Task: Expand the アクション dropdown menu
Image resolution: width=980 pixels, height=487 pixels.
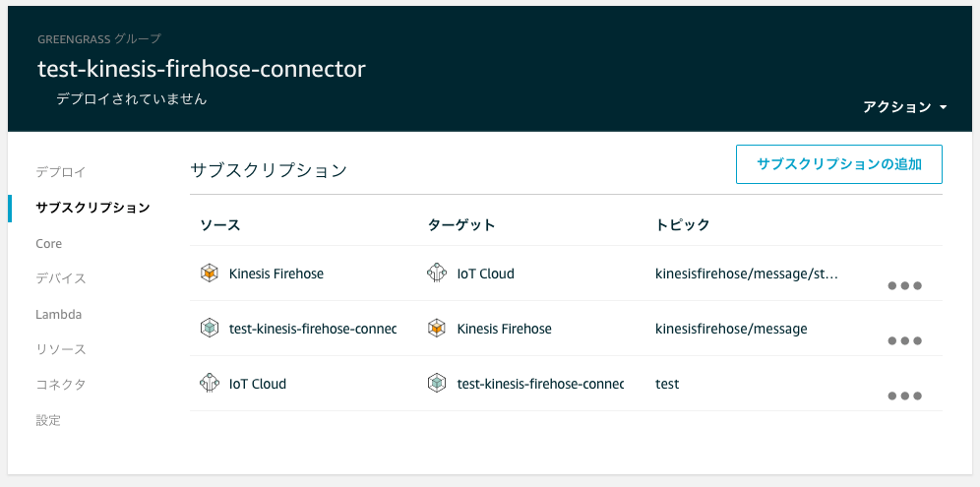Action: point(905,107)
